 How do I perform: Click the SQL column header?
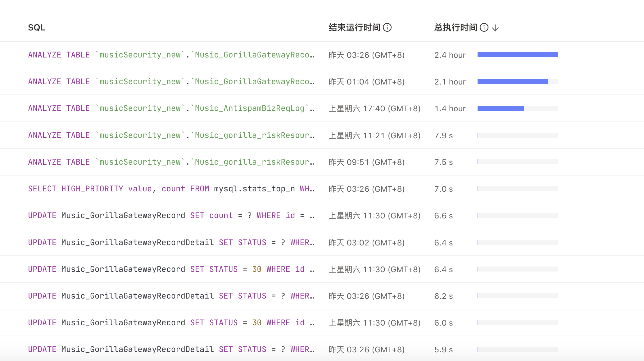pyautogui.click(x=37, y=28)
